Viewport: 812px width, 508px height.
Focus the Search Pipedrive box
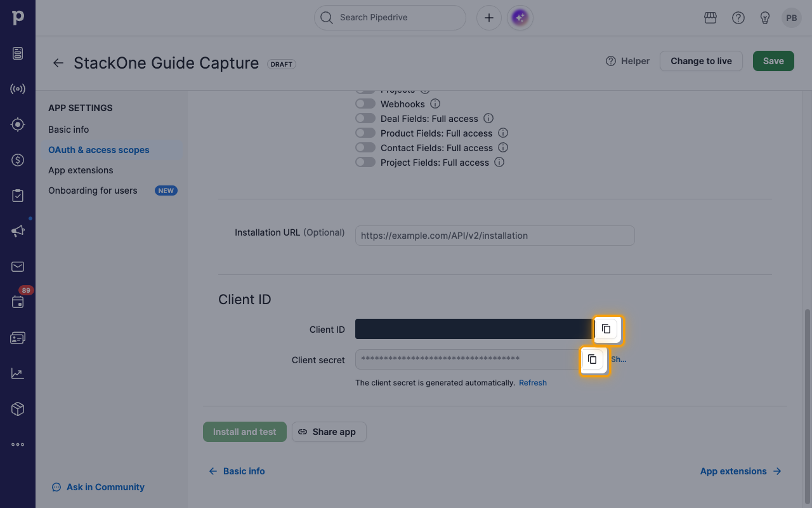pos(390,18)
